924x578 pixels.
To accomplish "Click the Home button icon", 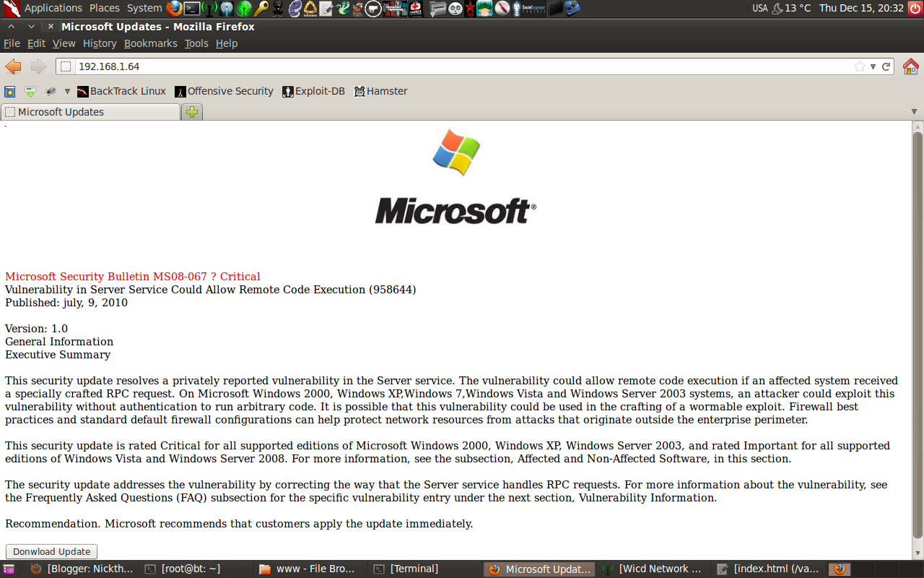I will (911, 66).
